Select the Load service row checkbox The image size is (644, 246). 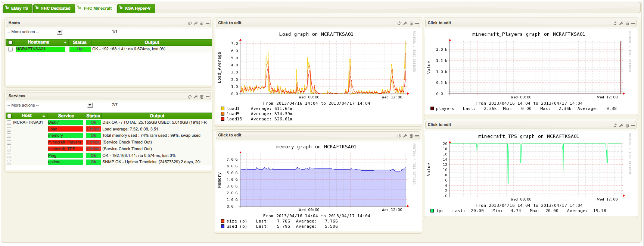(9, 129)
